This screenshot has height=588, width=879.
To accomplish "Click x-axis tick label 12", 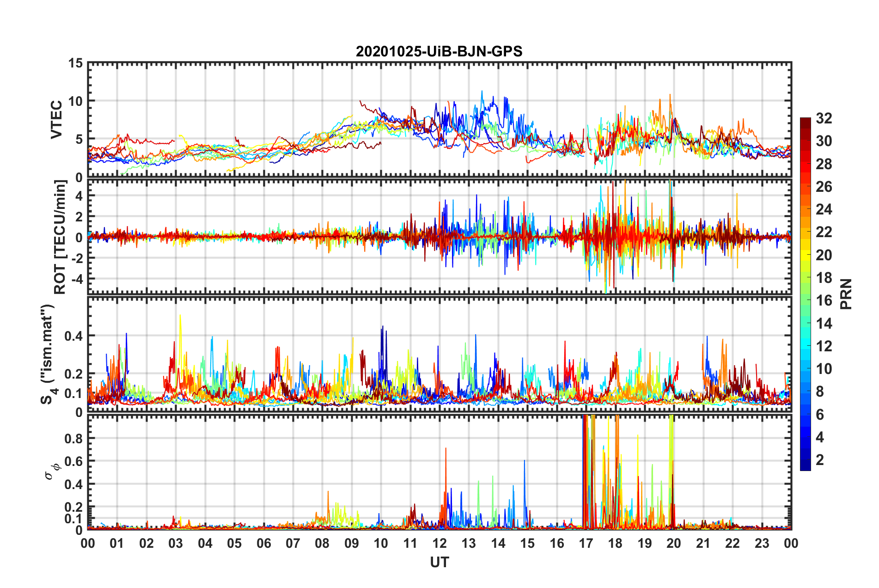I will (x=439, y=543).
